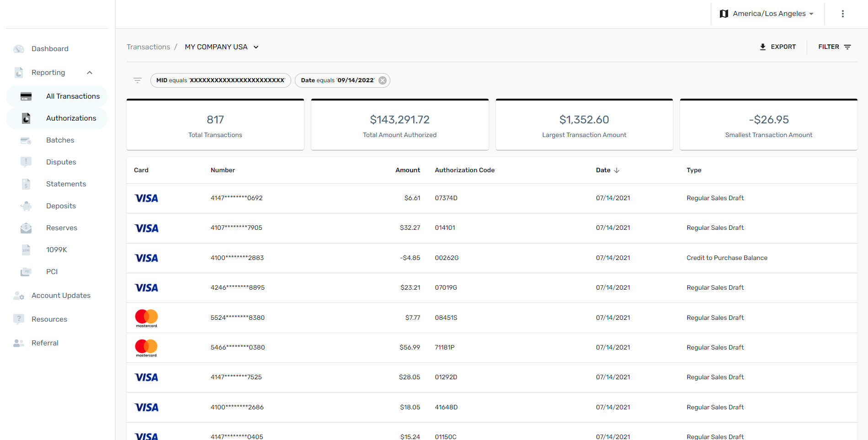The height and width of the screenshot is (440, 868).
Task: Click the Deposits piggy bank icon
Action: point(26,206)
